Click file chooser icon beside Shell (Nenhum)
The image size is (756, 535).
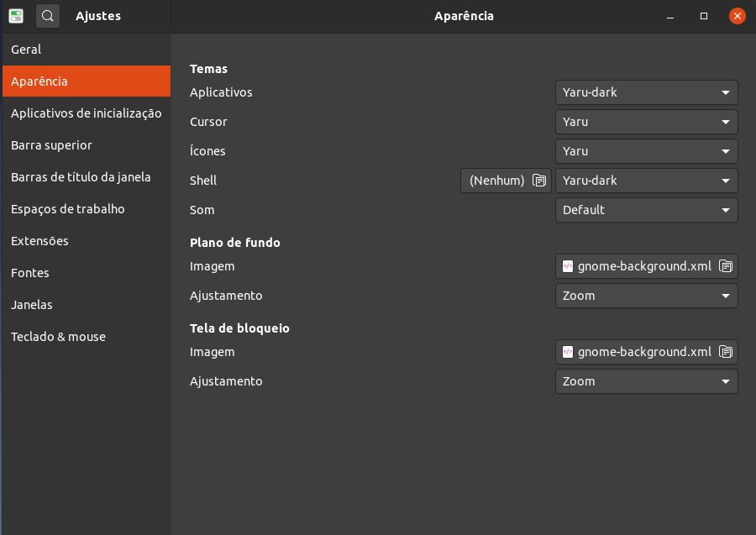[x=539, y=181]
